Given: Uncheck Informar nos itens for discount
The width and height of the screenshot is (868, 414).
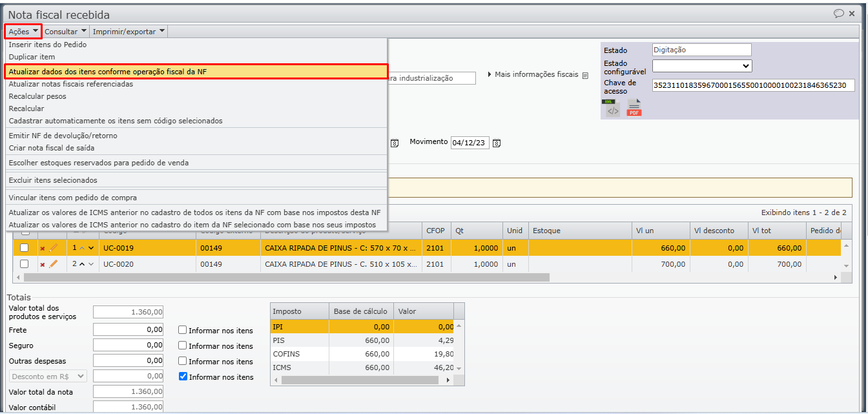Looking at the screenshot, I should click(x=183, y=377).
